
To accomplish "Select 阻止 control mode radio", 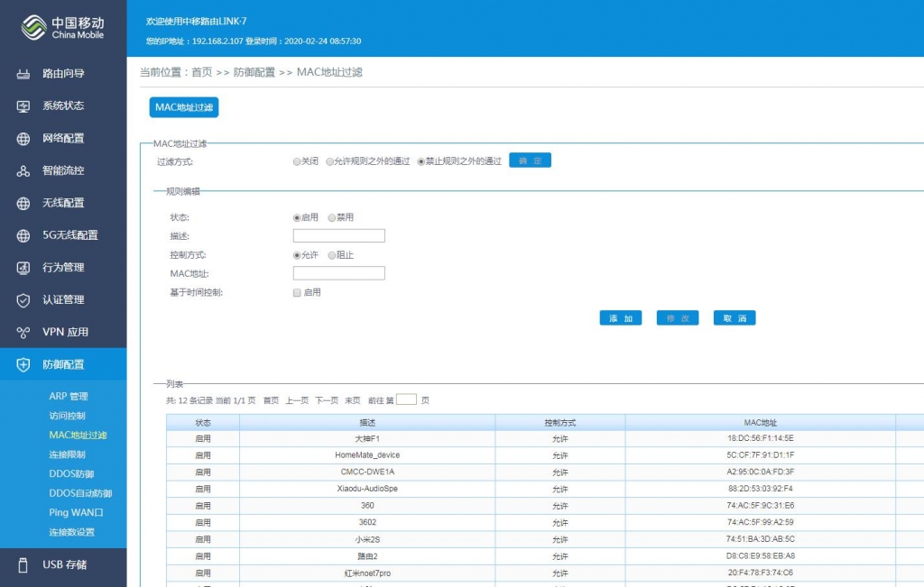I will pyautogui.click(x=332, y=255).
